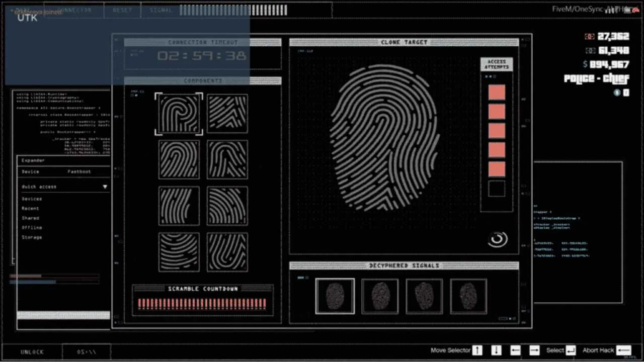
Task: Select the first Decyphered Signals thumbnail
Action: [x=335, y=296]
